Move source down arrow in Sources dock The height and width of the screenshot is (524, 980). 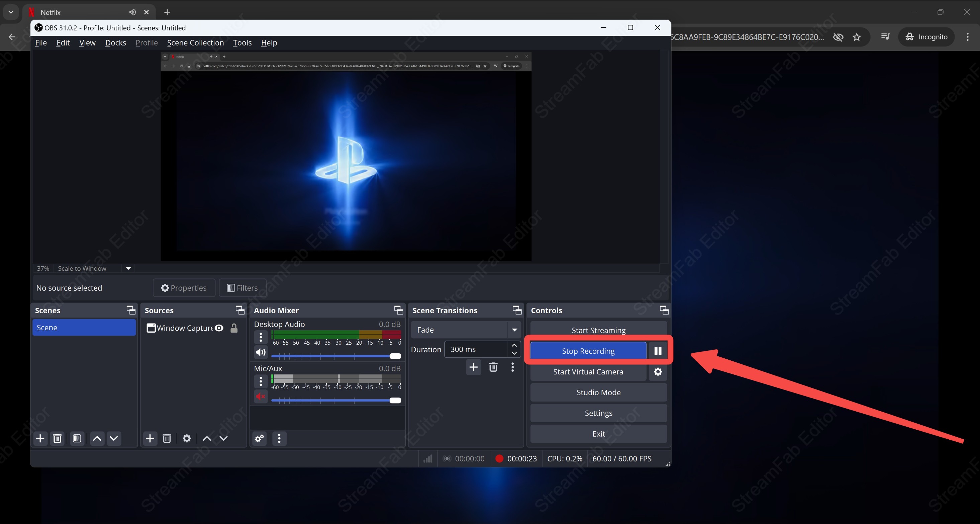(x=224, y=438)
